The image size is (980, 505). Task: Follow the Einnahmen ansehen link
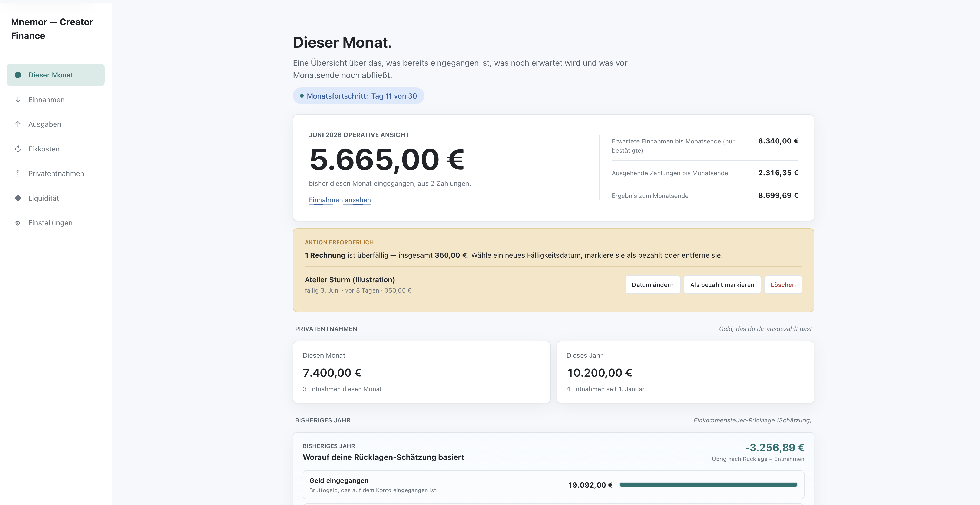tap(340, 200)
